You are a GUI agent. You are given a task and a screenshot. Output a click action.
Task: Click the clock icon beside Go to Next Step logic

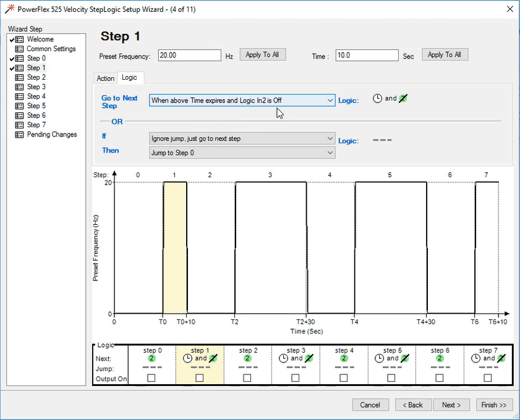[x=377, y=98]
